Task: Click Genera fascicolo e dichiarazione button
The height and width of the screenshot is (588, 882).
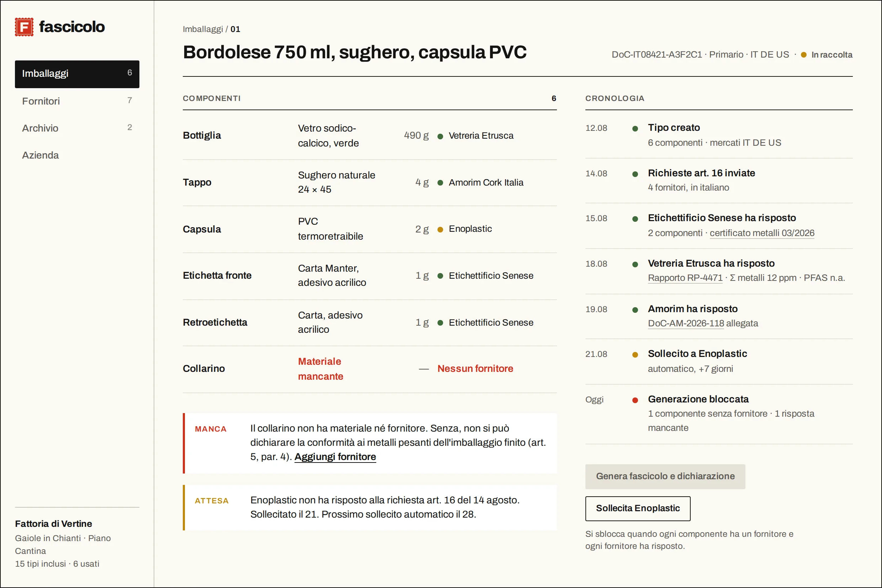Action: pos(665,476)
